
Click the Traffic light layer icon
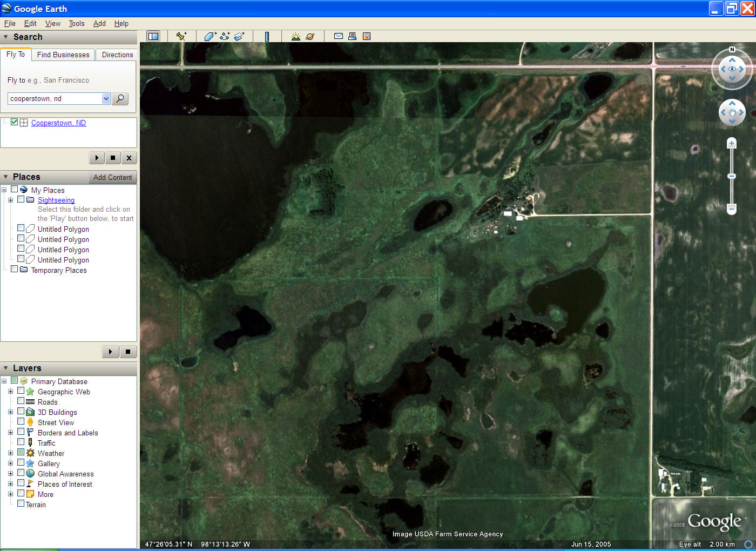tap(30, 442)
